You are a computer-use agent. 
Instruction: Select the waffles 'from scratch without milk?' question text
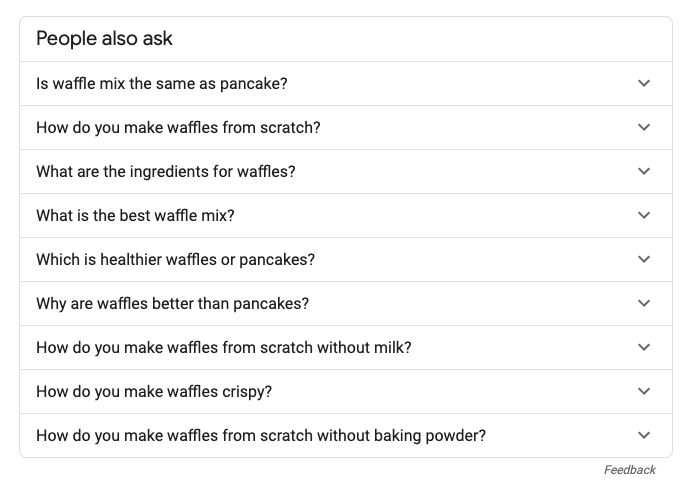(x=224, y=348)
